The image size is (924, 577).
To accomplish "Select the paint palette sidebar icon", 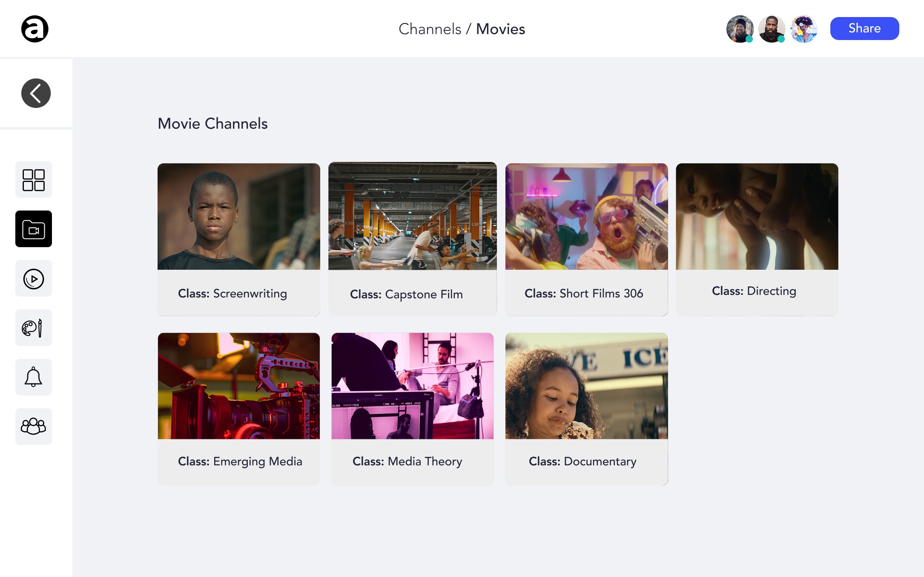I will [34, 328].
